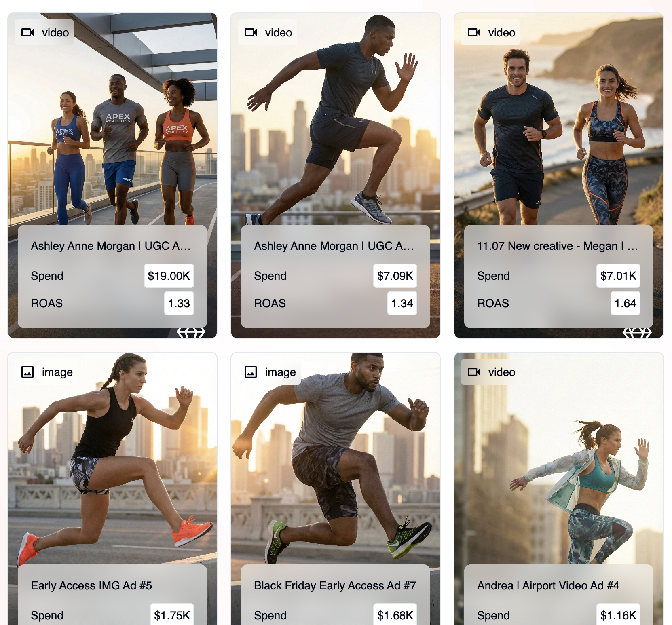Open Andrea | Airport Video Ad #4

(548, 585)
